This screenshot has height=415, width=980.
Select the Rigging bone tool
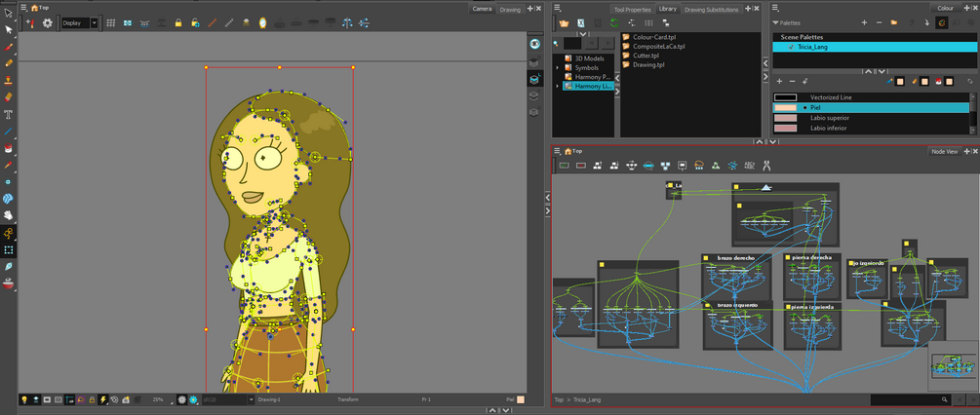[x=9, y=233]
